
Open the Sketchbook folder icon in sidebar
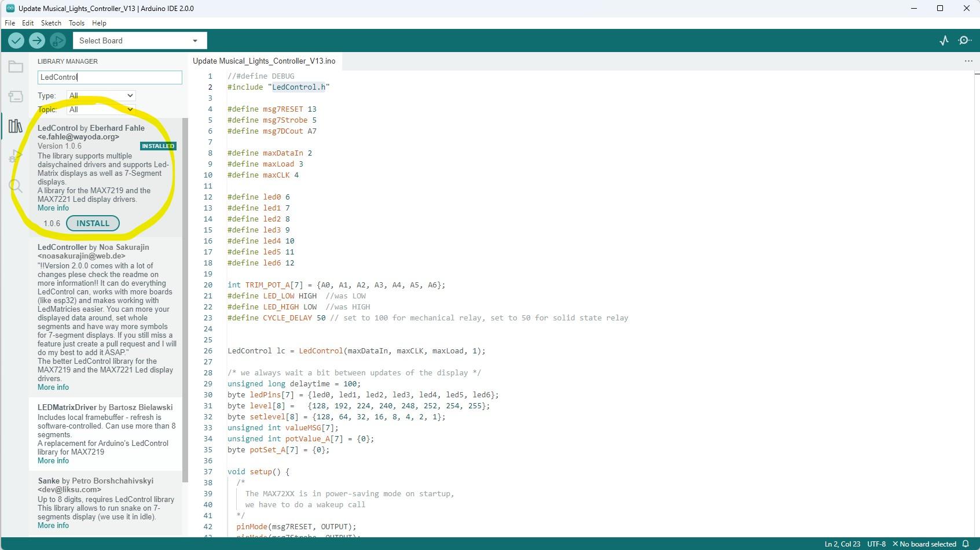coord(16,67)
